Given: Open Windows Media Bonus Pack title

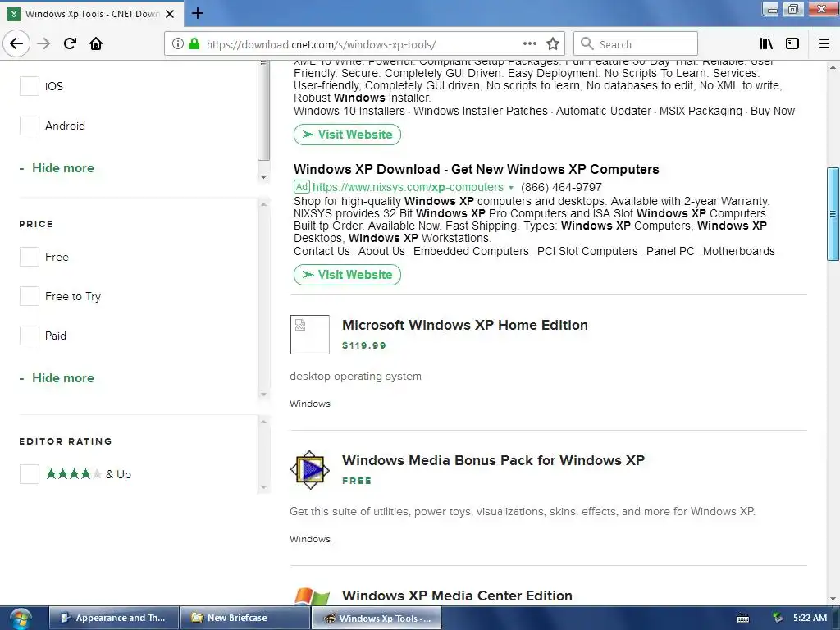Looking at the screenshot, I should pos(493,461).
